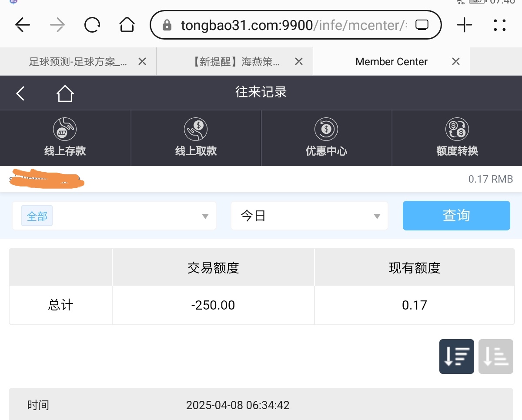
Task: Click the browser back arrow
Action: click(x=23, y=25)
